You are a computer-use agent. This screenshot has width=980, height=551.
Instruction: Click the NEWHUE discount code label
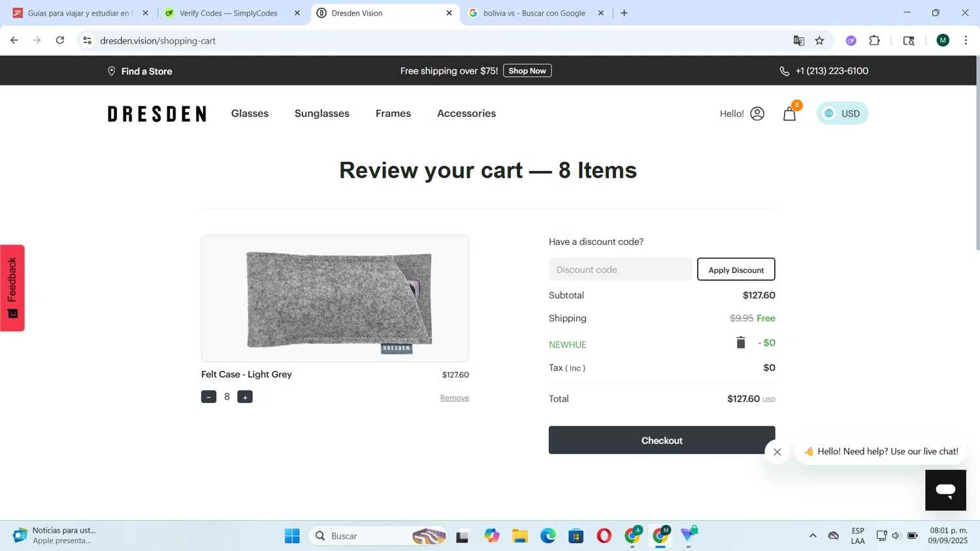pos(568,345)
